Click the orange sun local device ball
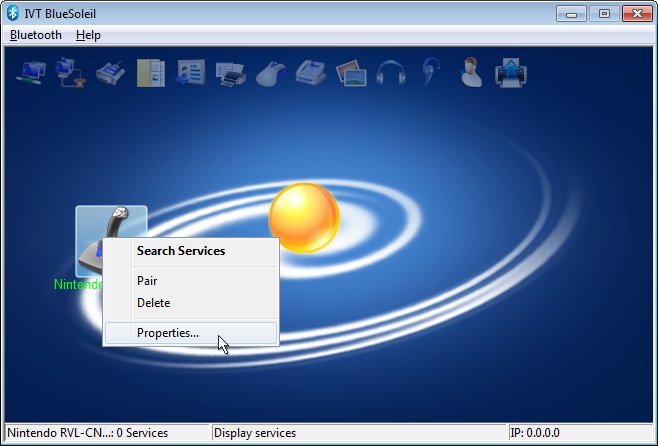This screenshot has height=446, width=658. (304, 218)
